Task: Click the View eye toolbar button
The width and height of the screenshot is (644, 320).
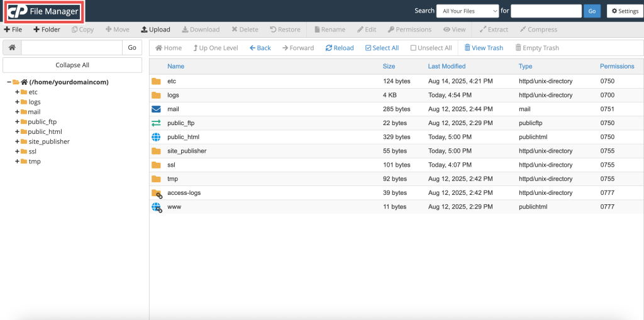Action: click(454, 30)
